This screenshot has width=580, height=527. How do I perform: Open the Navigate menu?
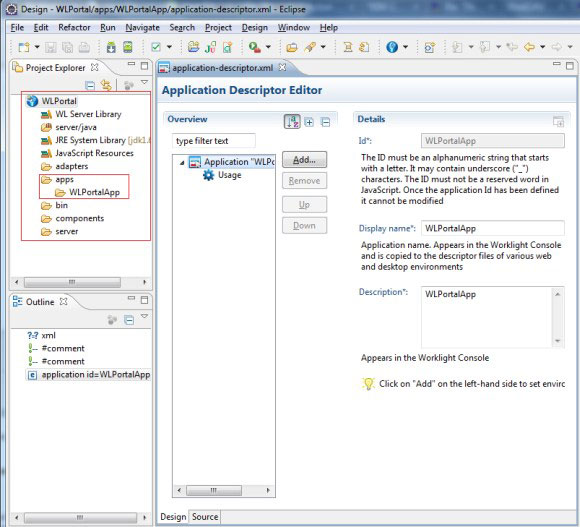[x=142, y=28]
